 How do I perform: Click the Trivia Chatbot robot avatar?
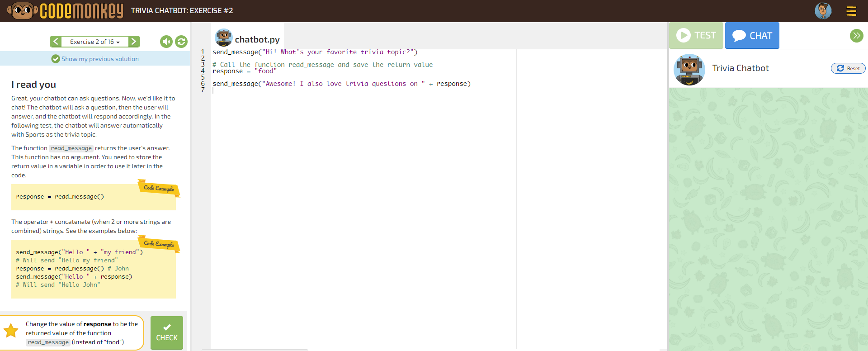(689, 69)
